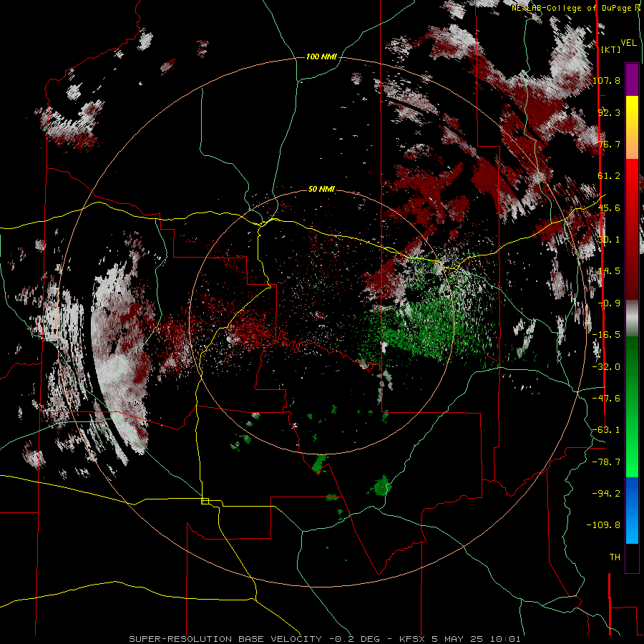
Task: Click the blue segment of velocity color bar
Action: pos(632,510)
